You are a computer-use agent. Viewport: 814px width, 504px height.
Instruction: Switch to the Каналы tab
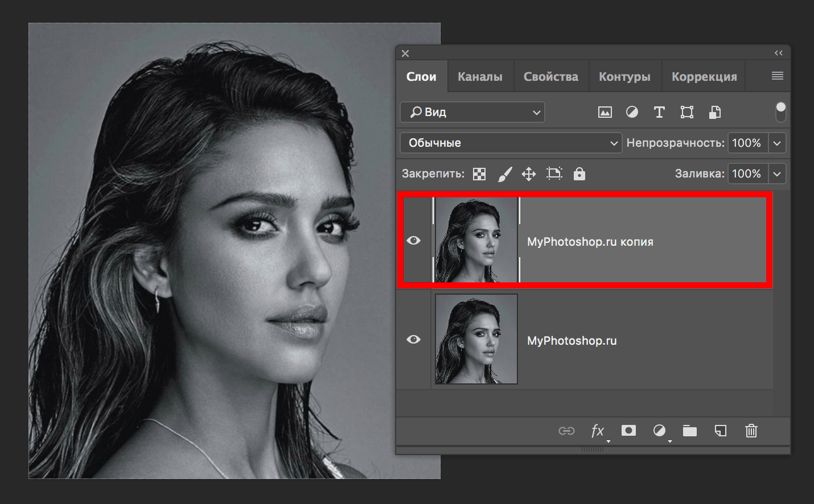[480, 77]
